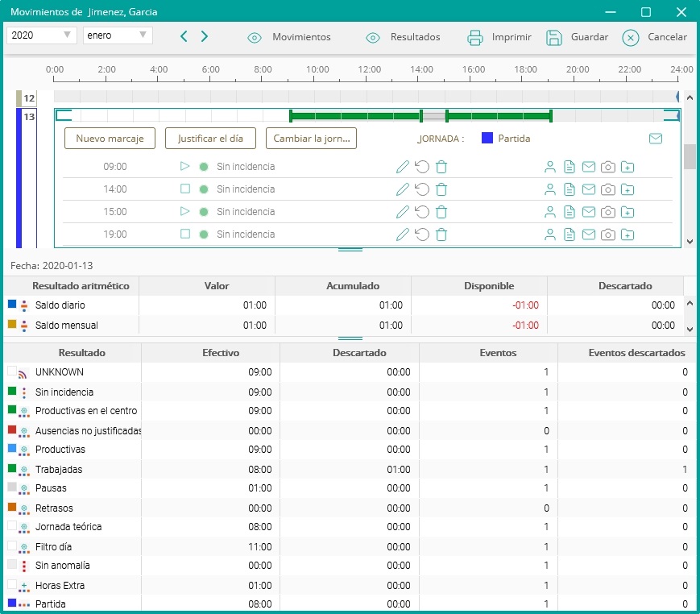
Task: Click the camera icon for 19:00 marking
Action: 608,234
